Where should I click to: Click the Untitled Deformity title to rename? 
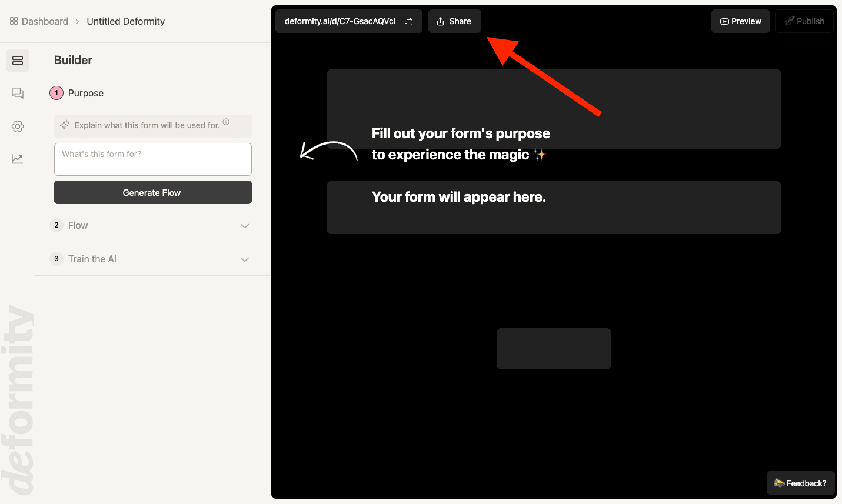click(125, 21)
